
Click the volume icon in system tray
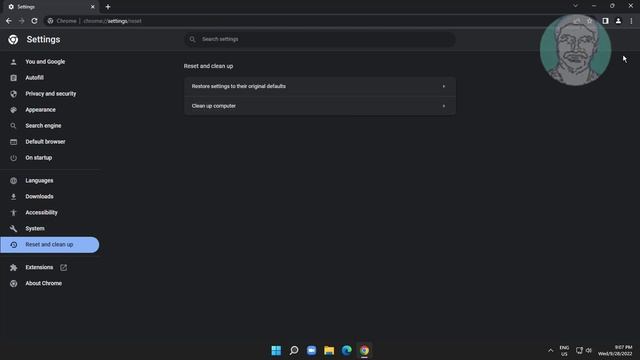[x=589, y=350]
